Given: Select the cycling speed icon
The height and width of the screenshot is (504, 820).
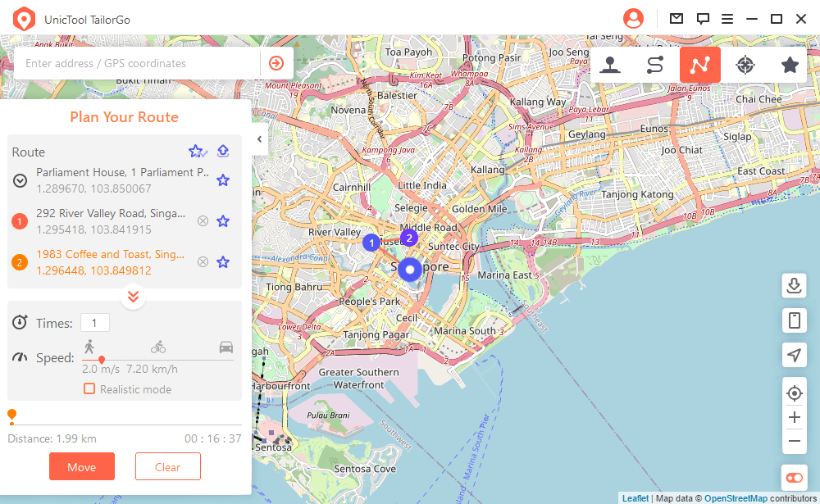Looking at the screenshot, I should click(158, 347).
